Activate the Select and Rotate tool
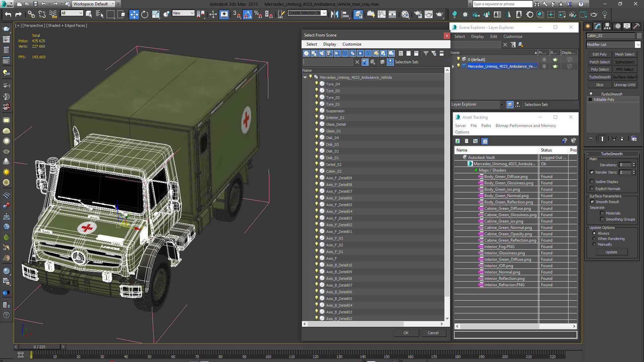The height and width of the screenshot is (362, 644). tap(145, 14)
